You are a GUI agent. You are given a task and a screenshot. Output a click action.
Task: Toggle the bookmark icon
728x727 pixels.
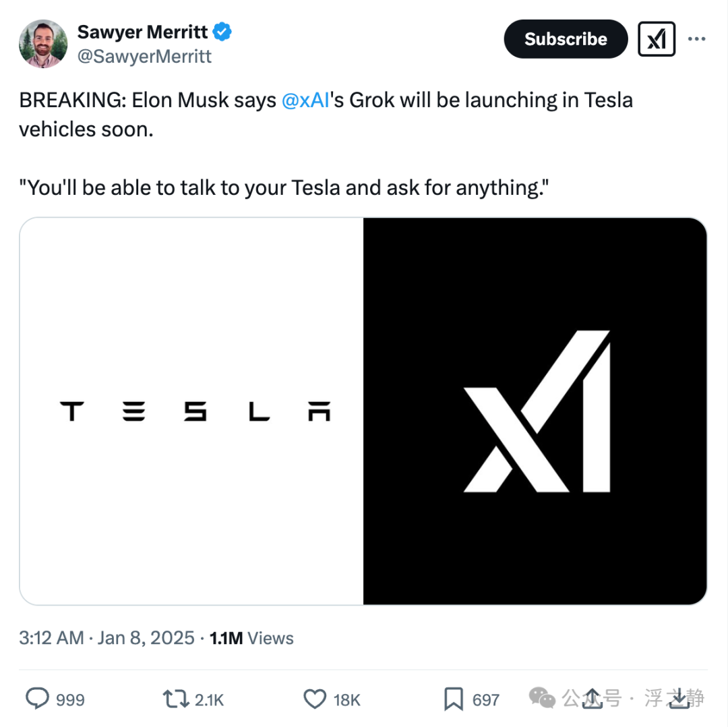453,699
